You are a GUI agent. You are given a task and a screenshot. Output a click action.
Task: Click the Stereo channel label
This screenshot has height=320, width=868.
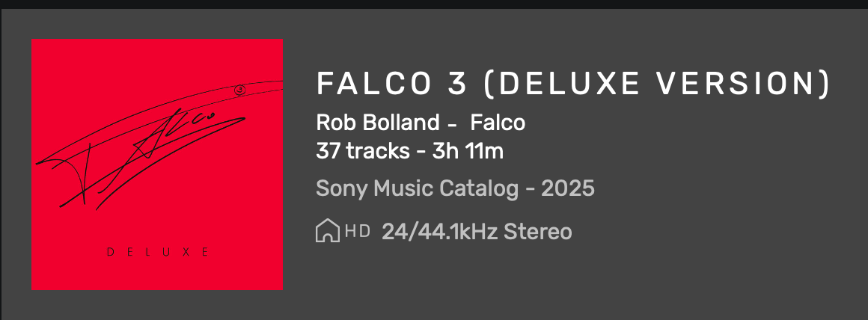(538, 232)
